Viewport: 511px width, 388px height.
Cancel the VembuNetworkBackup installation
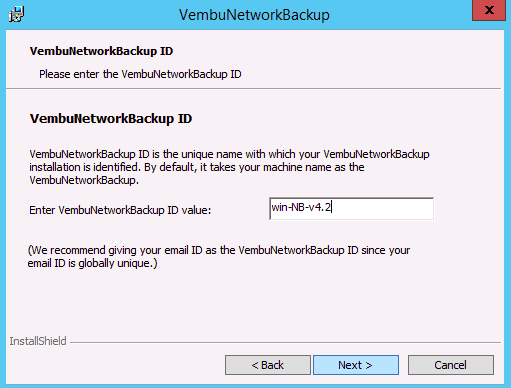click(x=451, y=365)
